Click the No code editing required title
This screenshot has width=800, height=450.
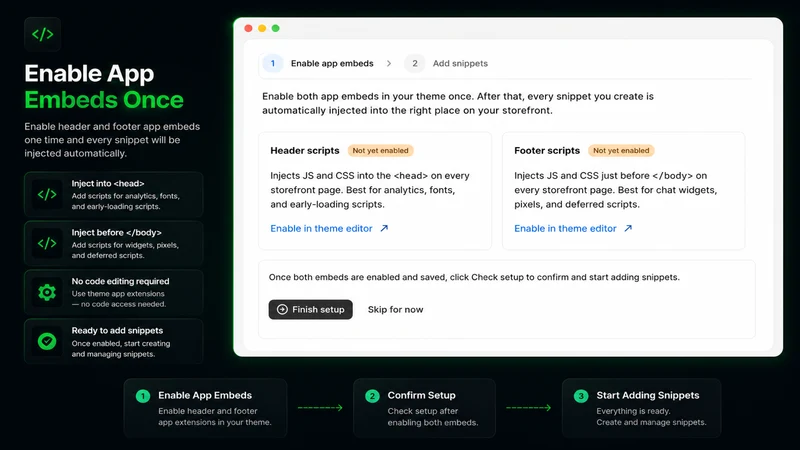(x=120, y=281)
